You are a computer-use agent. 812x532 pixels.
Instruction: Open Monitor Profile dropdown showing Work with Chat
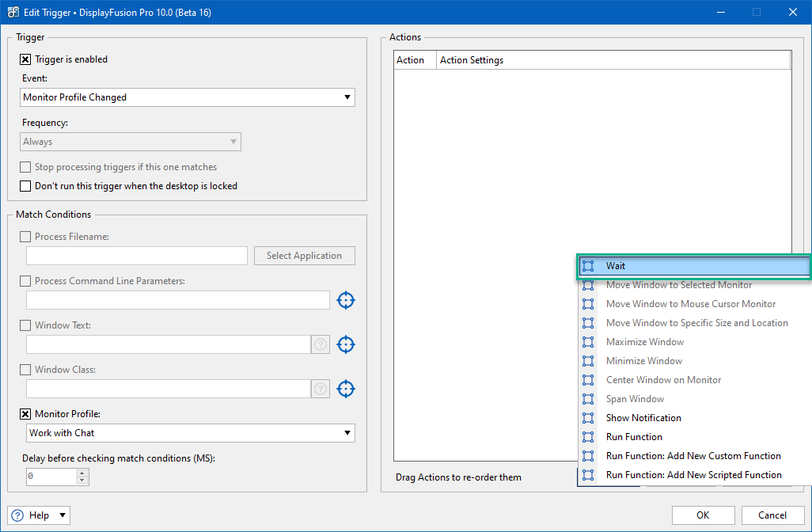click(x=191, y=433)
